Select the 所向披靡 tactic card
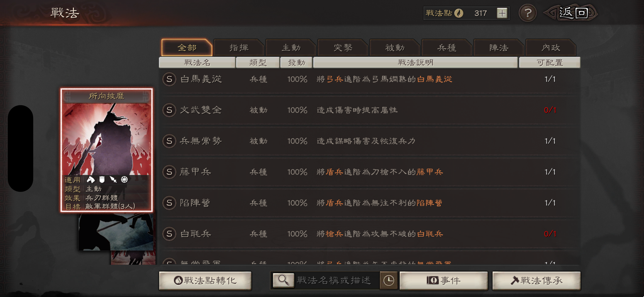This screenshot has width=644, height=297. click(x=106, y=150)
